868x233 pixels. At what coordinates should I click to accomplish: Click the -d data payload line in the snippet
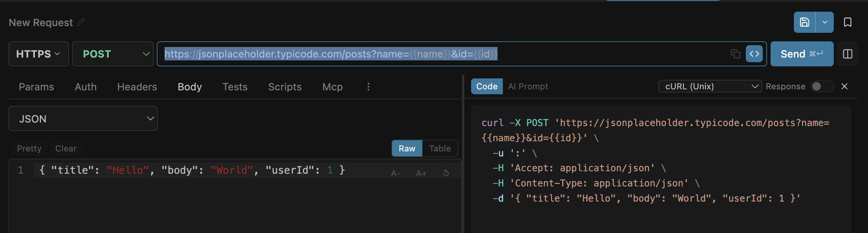(x=646, y=198)
